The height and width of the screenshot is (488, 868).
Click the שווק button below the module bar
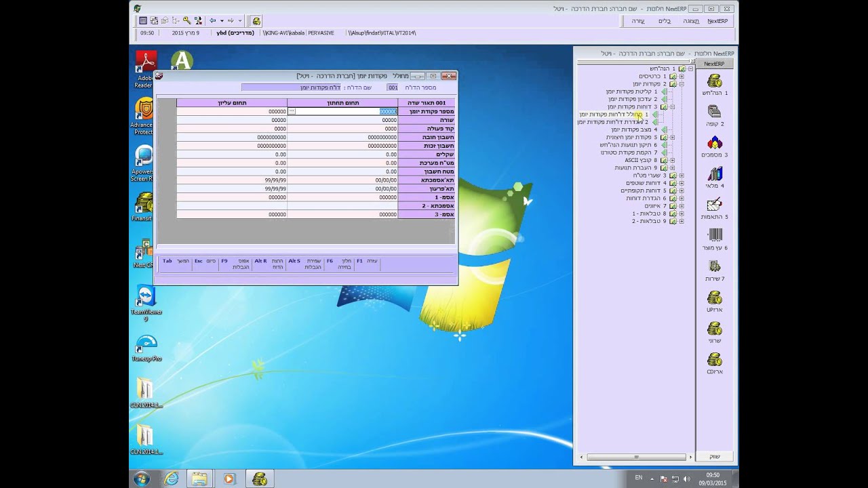tap(715, 457)
